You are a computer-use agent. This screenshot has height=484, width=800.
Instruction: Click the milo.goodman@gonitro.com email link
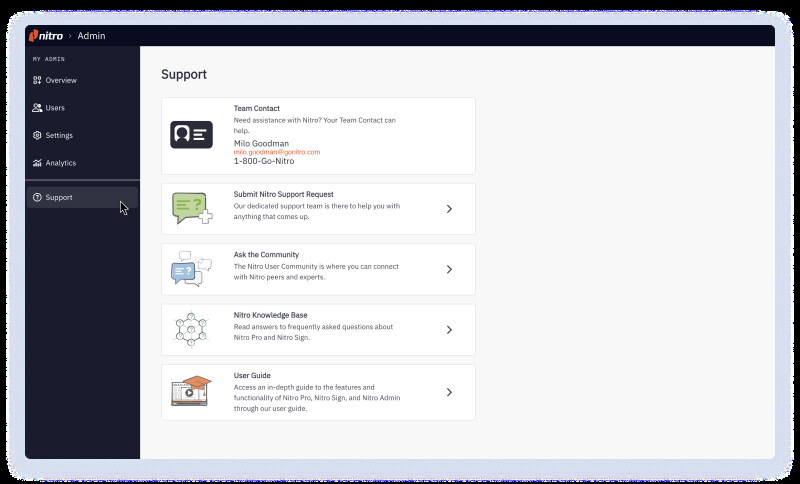coord(277,152)
